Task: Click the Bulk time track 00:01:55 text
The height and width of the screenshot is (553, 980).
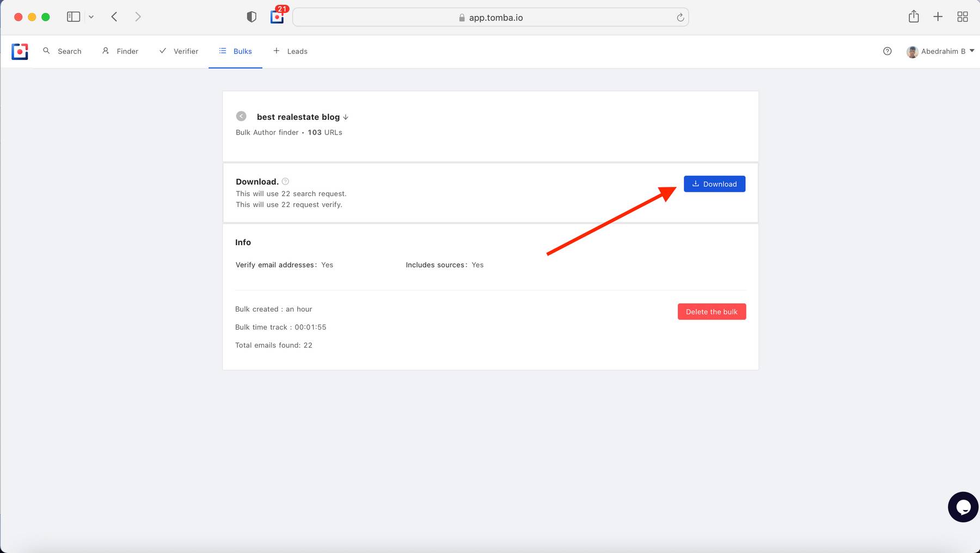Action: pos(281,327)
